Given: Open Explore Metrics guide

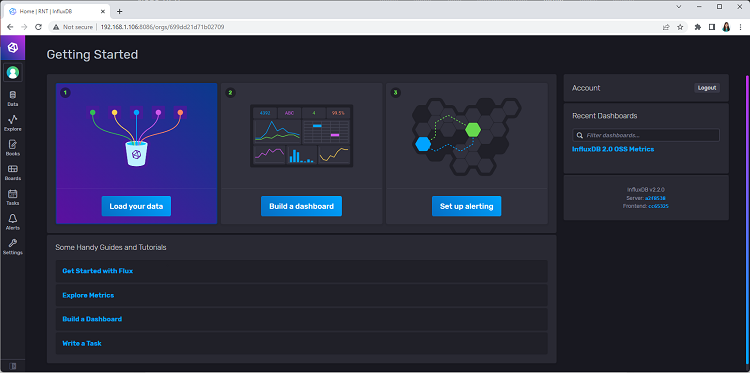Looking at the screenshot, I should pos(88,295).
